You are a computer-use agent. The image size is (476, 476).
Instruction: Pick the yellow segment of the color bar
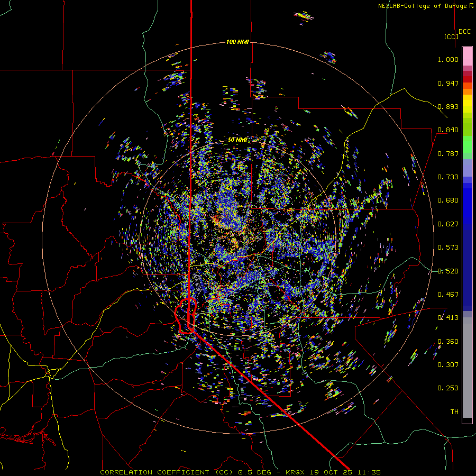pos(467,104)
